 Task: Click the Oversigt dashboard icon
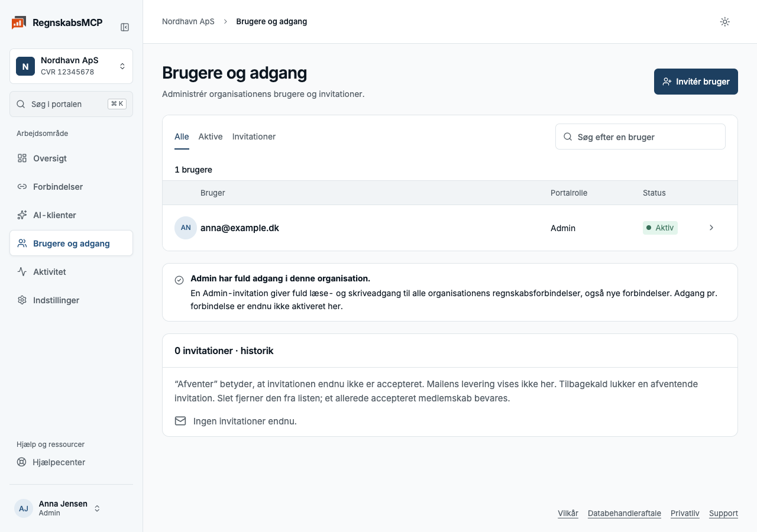tap(22, 158)
